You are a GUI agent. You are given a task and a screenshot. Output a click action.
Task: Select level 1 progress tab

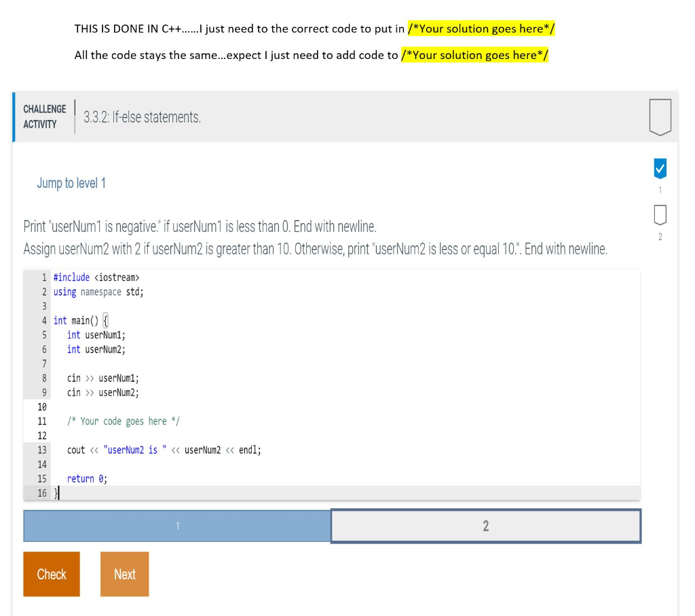coord(177,526)
